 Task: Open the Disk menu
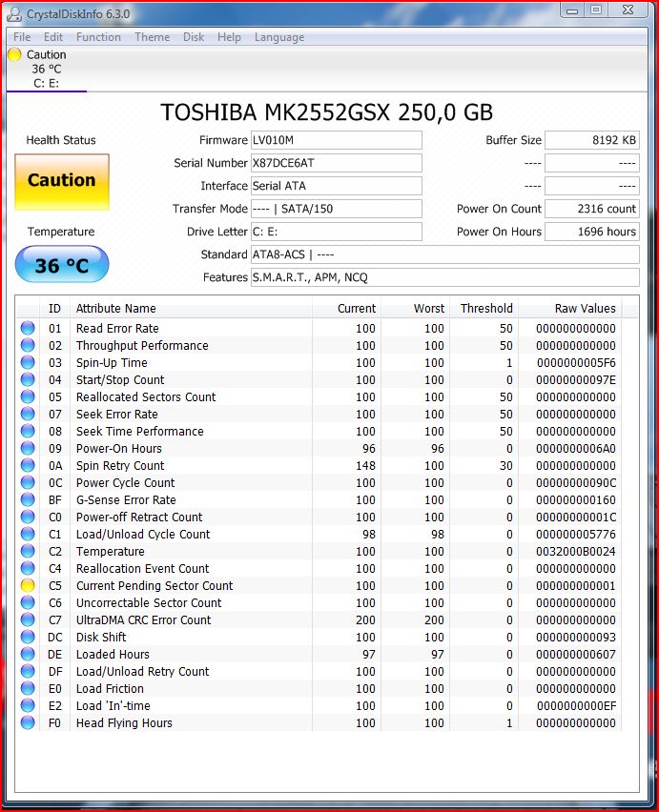(x=194, y=37)
